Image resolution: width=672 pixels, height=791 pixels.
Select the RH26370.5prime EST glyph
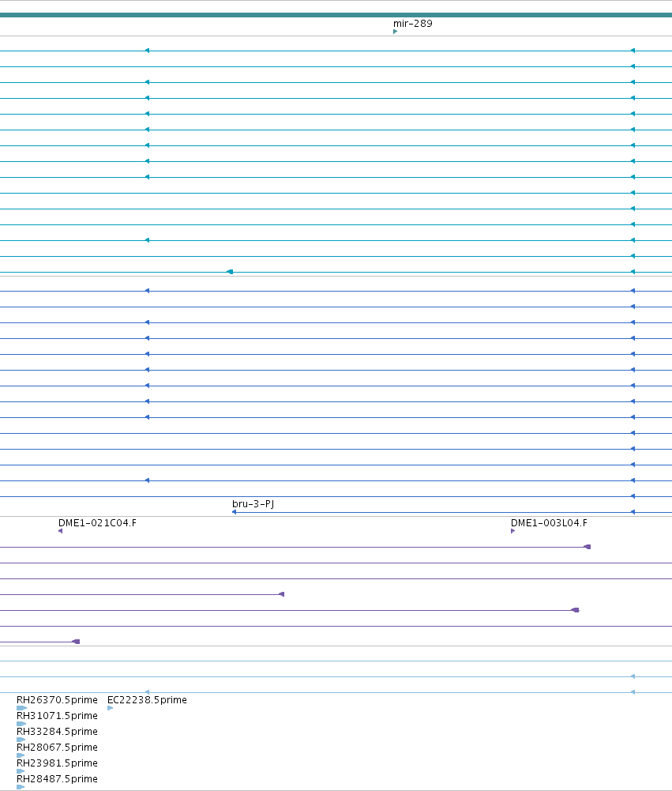pyautogui.click(x=21, y=708)
